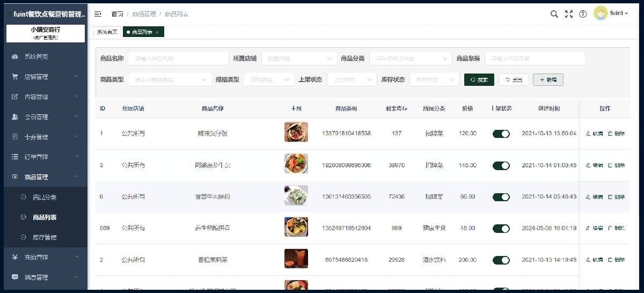This screenshot has height=293, width=644.
Task: Open the search magnifier icon in header
Action: point(554,14)
